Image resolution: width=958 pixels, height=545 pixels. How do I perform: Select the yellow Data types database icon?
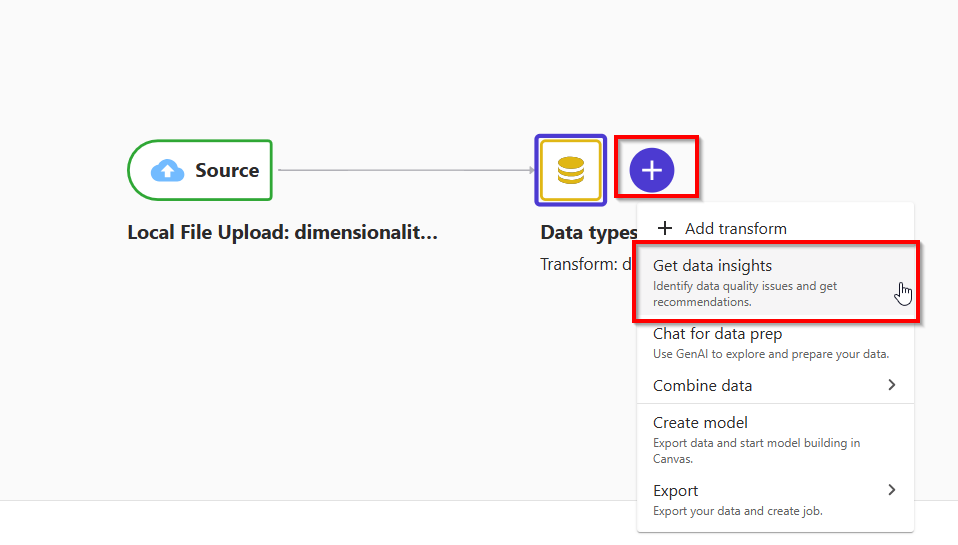pyautogui.click(x=570, y=170)
